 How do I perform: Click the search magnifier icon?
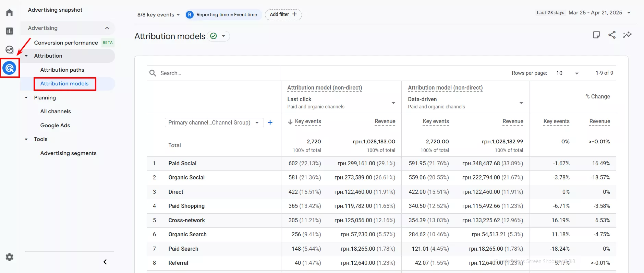[x=153, y=73]
